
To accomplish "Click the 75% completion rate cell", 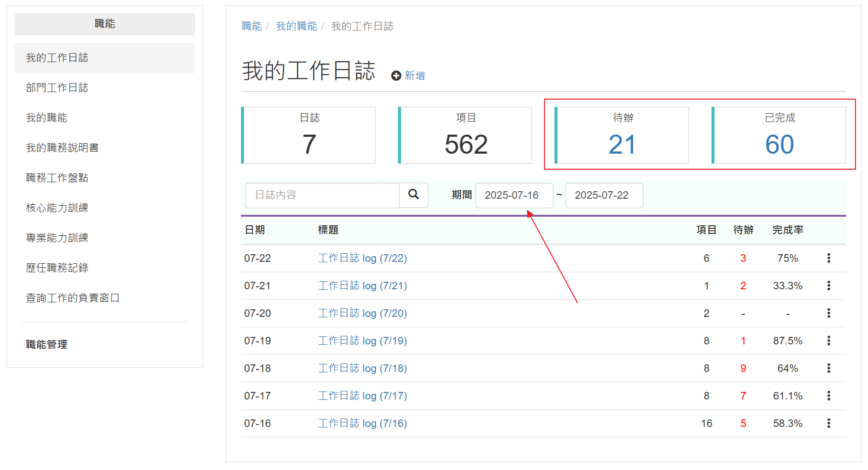I will click(x=787, y=258).
